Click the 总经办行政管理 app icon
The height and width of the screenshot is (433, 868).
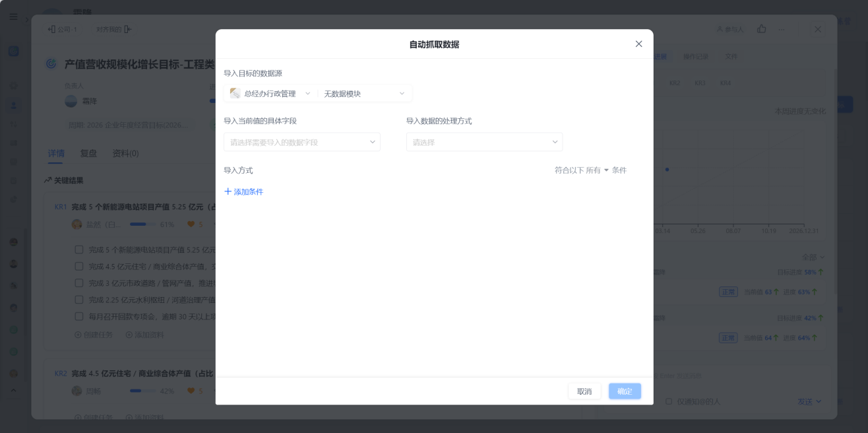coord(235,94)
